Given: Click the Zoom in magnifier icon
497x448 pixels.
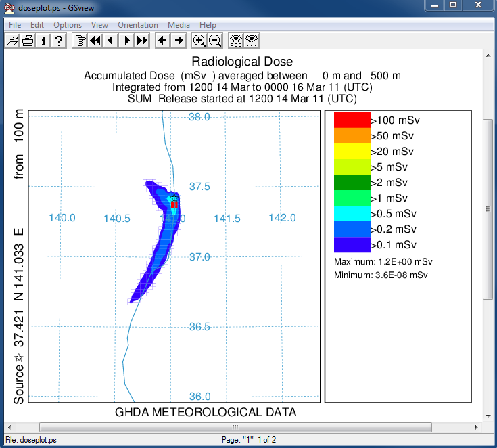Looking at the screenshot, I should tap(199, 41).
